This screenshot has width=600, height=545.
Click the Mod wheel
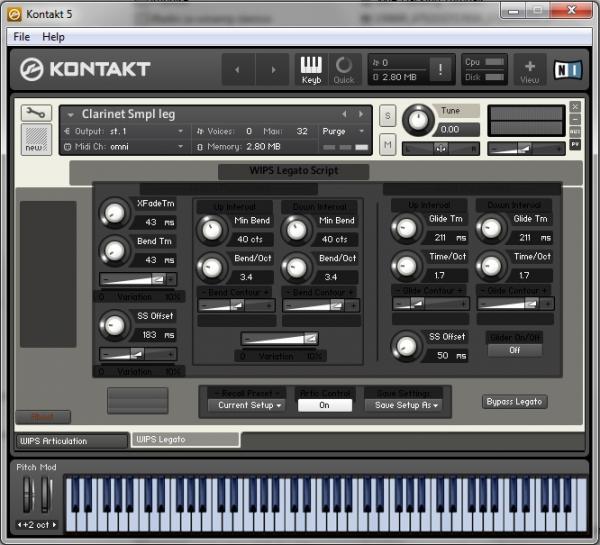[46, 494]
